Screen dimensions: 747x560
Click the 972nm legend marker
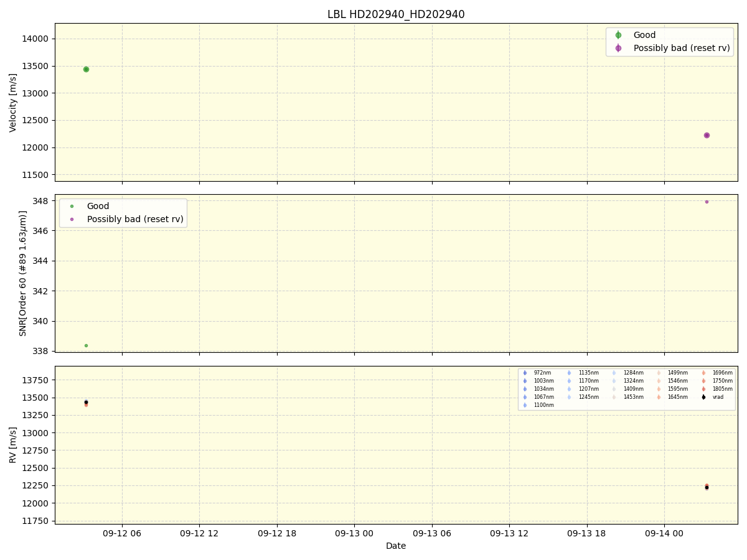[525, 373]
